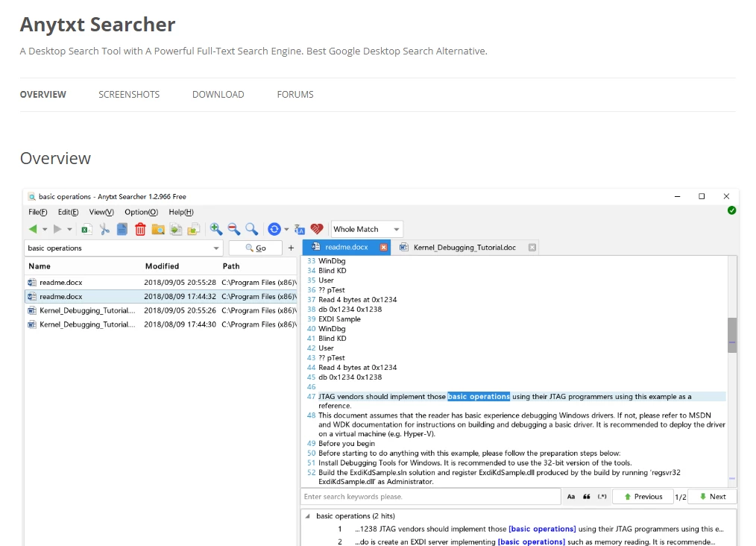
Task: Open the Help(H) menu
Action: click(181, 213)
